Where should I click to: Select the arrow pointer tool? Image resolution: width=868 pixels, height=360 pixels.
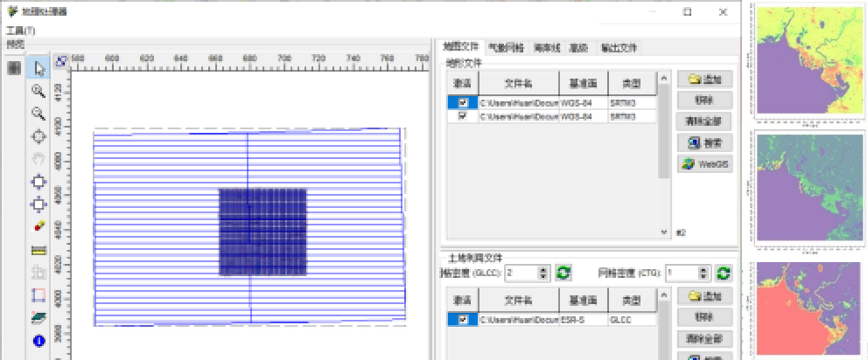38,68
